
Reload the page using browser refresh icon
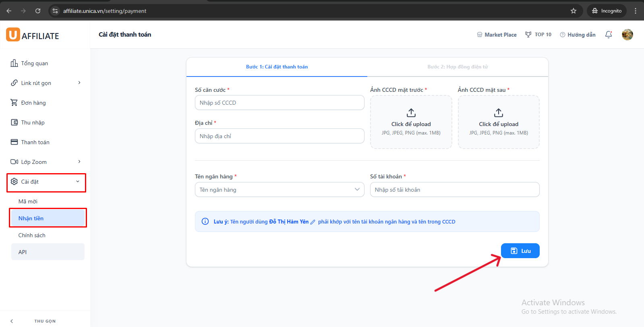click(38, 11)
